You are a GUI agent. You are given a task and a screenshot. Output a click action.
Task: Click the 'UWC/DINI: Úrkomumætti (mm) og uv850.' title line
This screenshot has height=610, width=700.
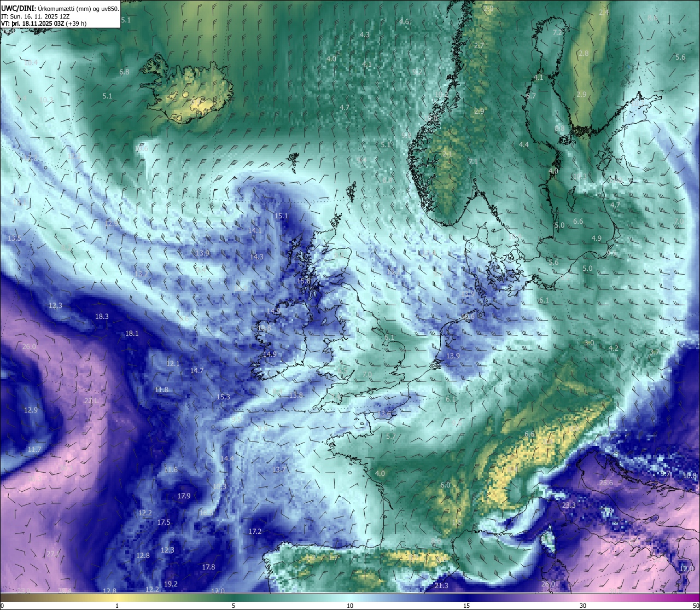coord(60,8)
